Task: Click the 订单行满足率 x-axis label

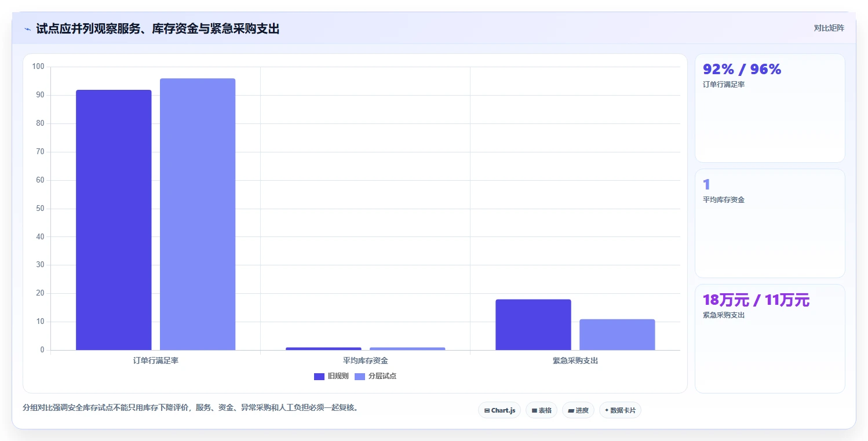Action: (x=156, y=360)
